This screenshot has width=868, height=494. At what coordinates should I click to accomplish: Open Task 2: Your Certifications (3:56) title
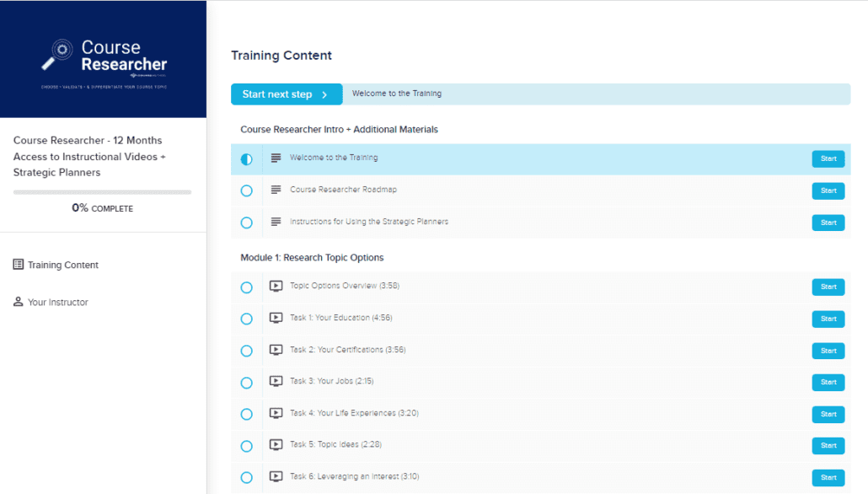[348, 350]
